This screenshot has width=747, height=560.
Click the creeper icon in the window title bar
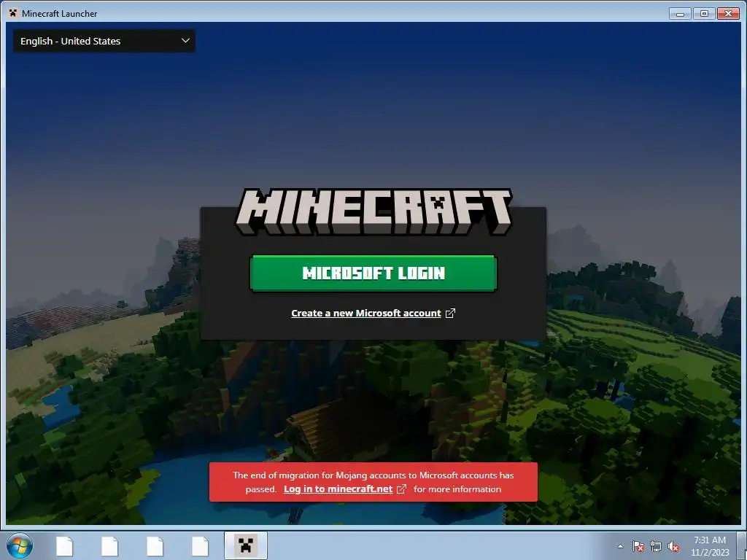13,13
